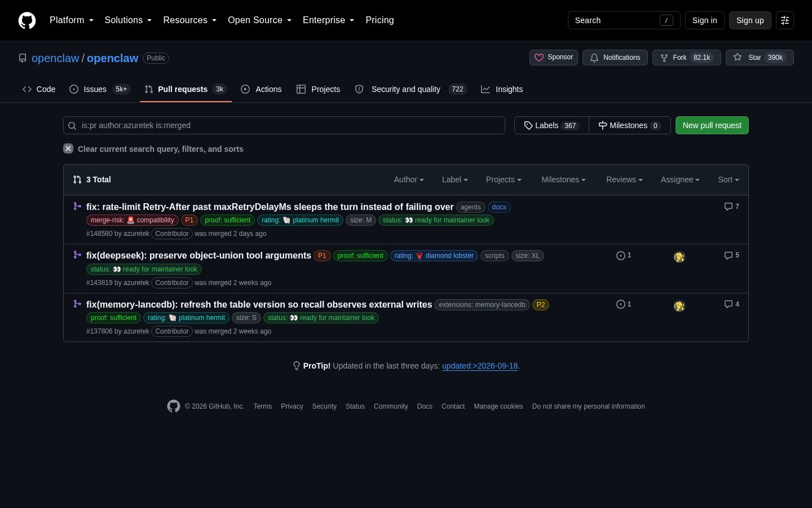Viewport: 812px width, 508px height.
Task: Expand the Platform menu in header
Action: [x=72, y=20]
